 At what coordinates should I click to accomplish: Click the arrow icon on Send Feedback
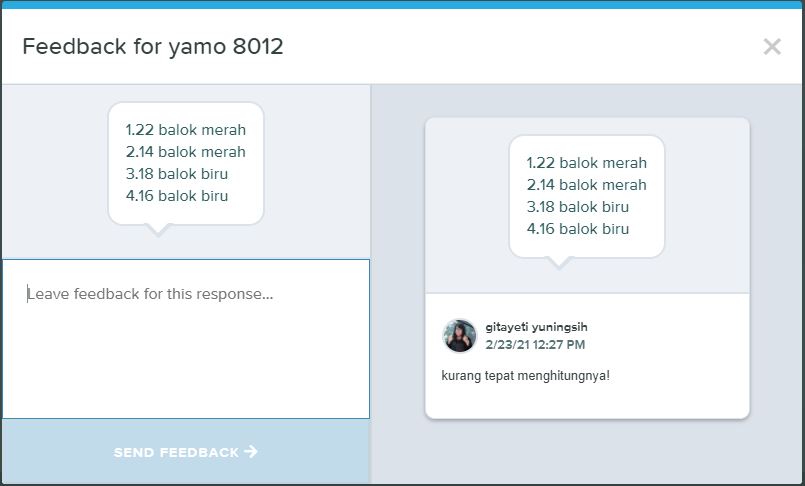251,451
